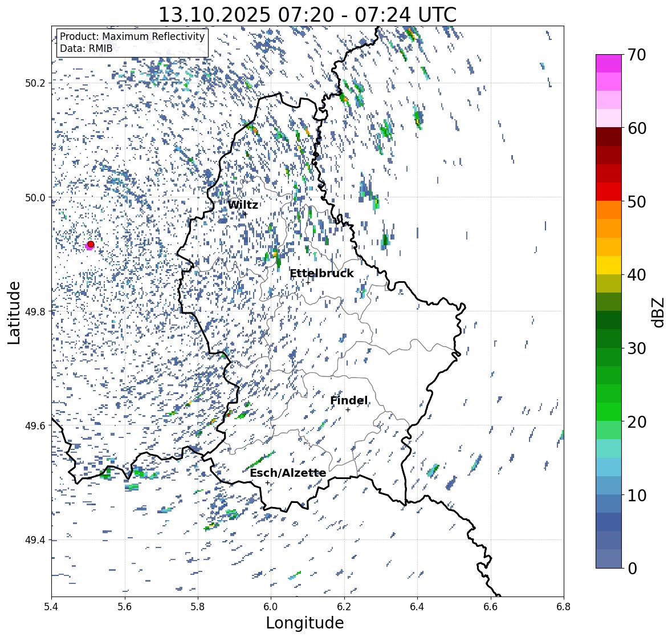672x637 pixels.
Task: Click the colorbar tick value 20
Action: pyautogui.click(x=637, y=422)
